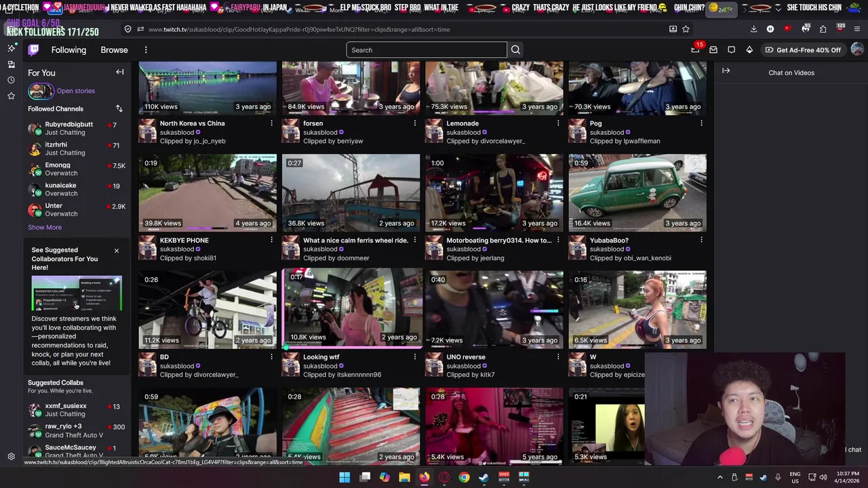868x488 pixels.
Task: Play the BD bike clip thumbnail
Action: click(x=208, y=310)
